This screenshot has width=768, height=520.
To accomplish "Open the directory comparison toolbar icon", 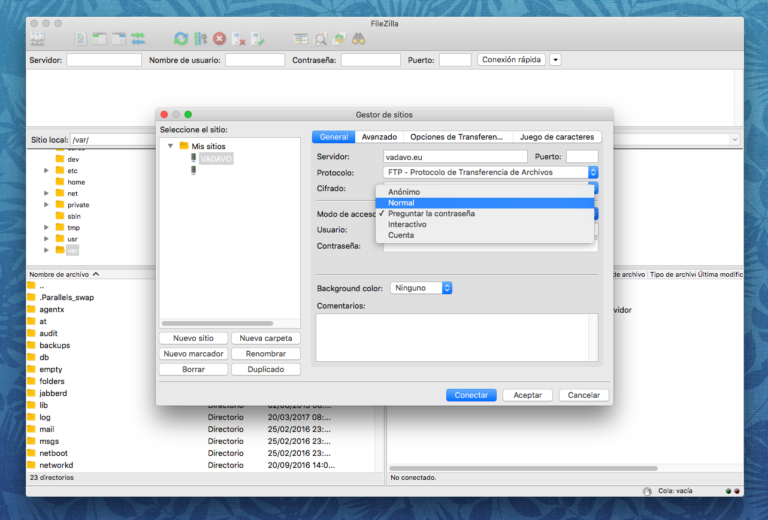I will point(301,39).
